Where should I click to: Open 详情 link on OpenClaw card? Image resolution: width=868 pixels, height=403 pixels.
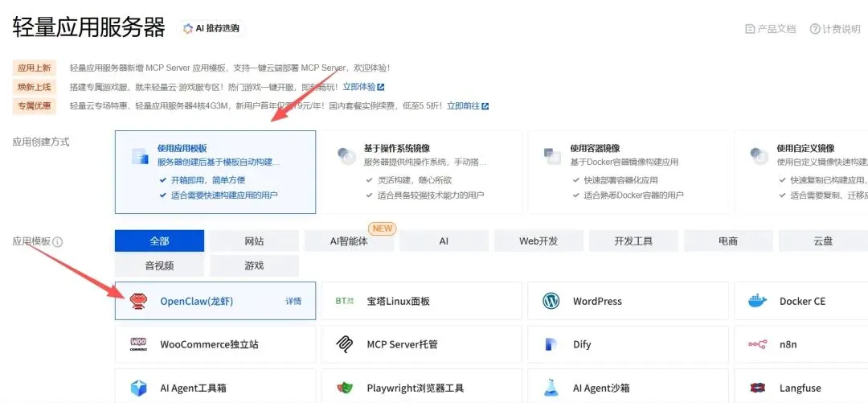pyautogui.click(x=293, y=302)
